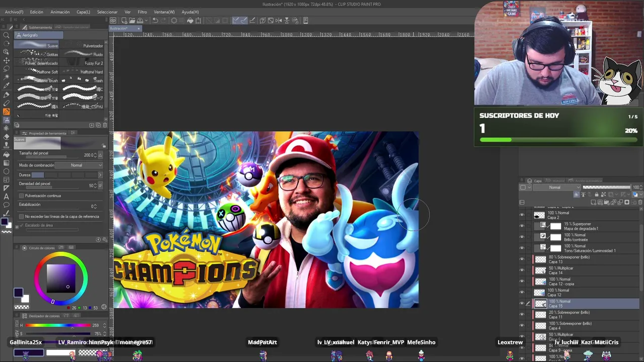
Task: Click the Redo arrow in command bar
Action: point(164,21)
